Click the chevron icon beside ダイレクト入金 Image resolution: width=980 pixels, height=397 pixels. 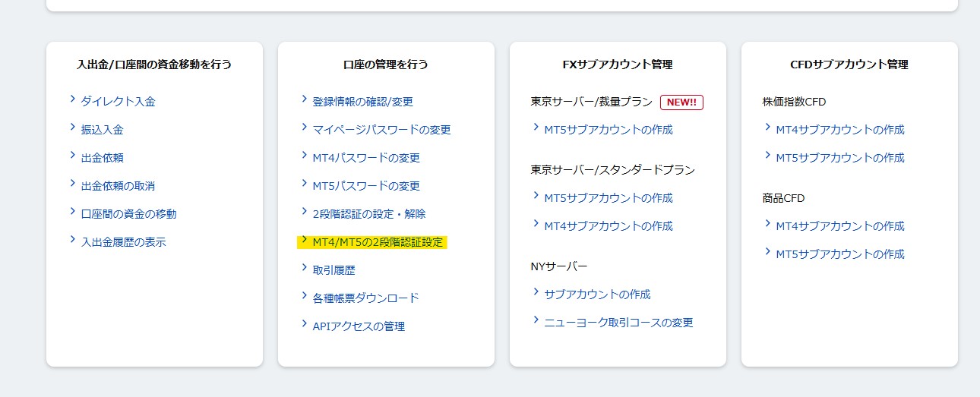pyautogui.click(x=72, y=99)
